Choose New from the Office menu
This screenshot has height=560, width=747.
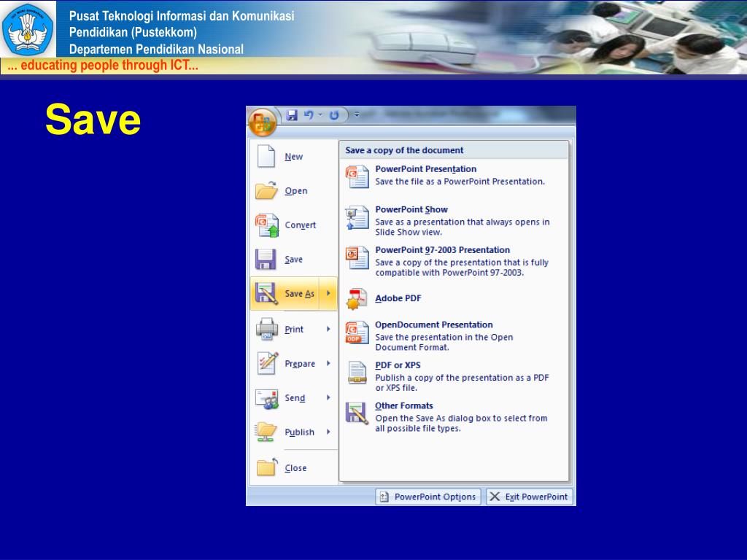pos(293,156)
